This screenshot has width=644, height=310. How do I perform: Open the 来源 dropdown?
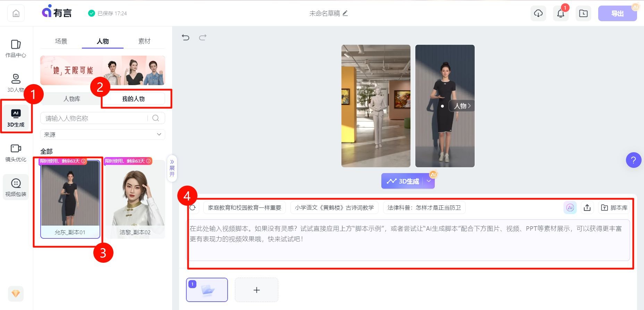pyautogui.click(x=103, y=134)
